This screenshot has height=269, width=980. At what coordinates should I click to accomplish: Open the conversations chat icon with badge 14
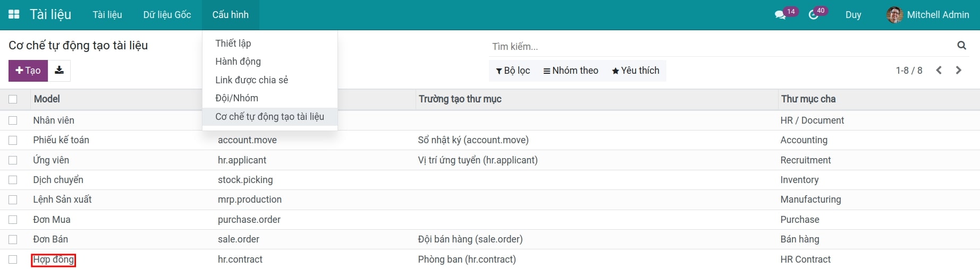click(x=780, y=15)
